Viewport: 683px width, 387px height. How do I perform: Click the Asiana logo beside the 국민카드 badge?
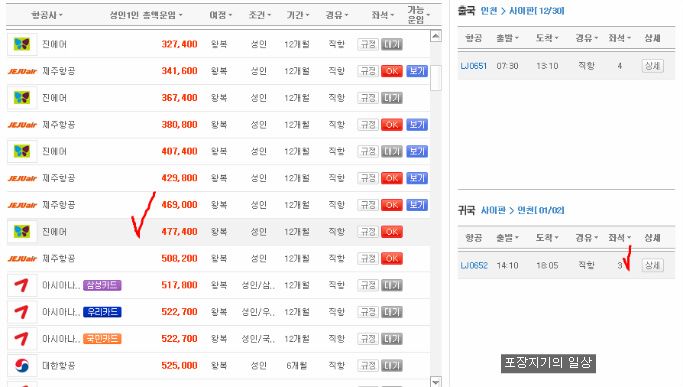(x=22, y=339)
